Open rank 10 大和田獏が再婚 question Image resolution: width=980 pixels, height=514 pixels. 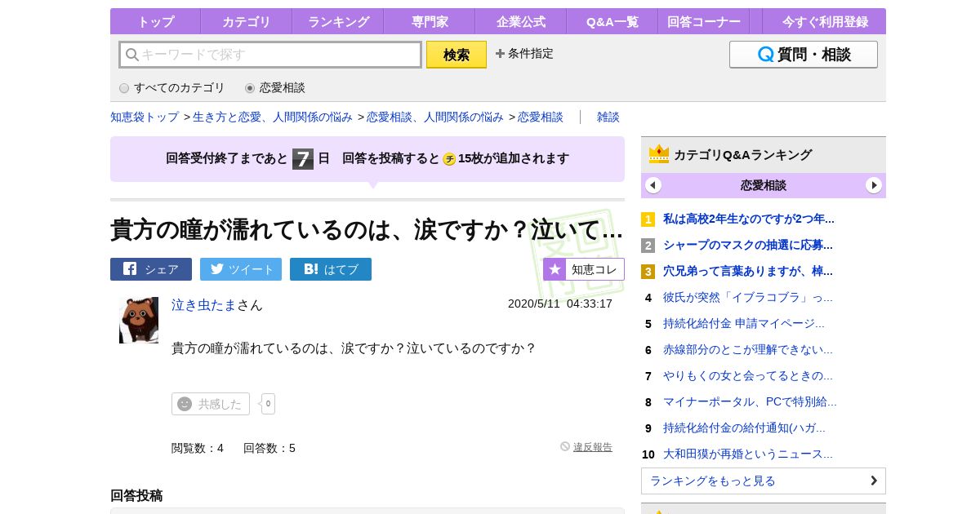[748, 454]
